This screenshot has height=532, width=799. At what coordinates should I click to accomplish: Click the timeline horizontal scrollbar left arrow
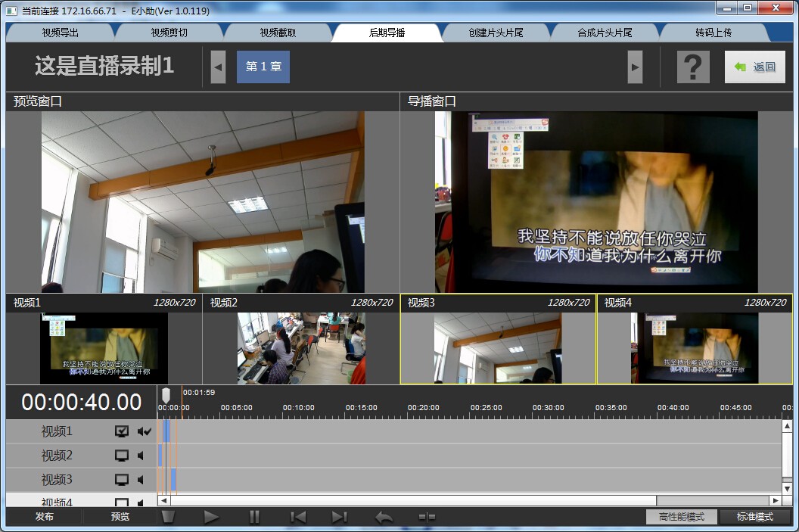coord(163,501)
